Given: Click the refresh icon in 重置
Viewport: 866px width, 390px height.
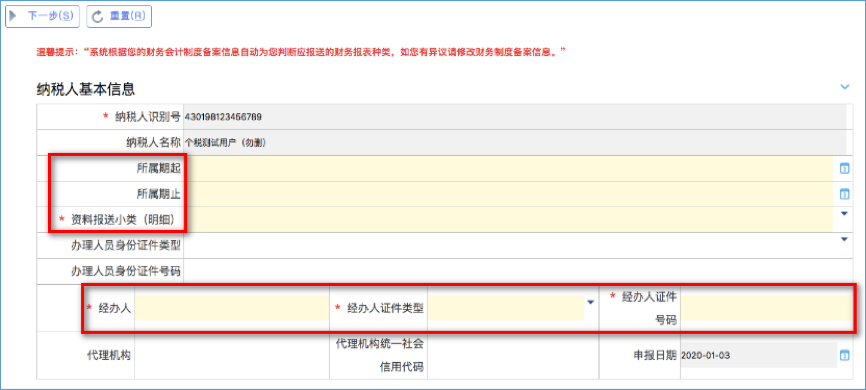Looking at the screenshot, I should tap(98, 17).
